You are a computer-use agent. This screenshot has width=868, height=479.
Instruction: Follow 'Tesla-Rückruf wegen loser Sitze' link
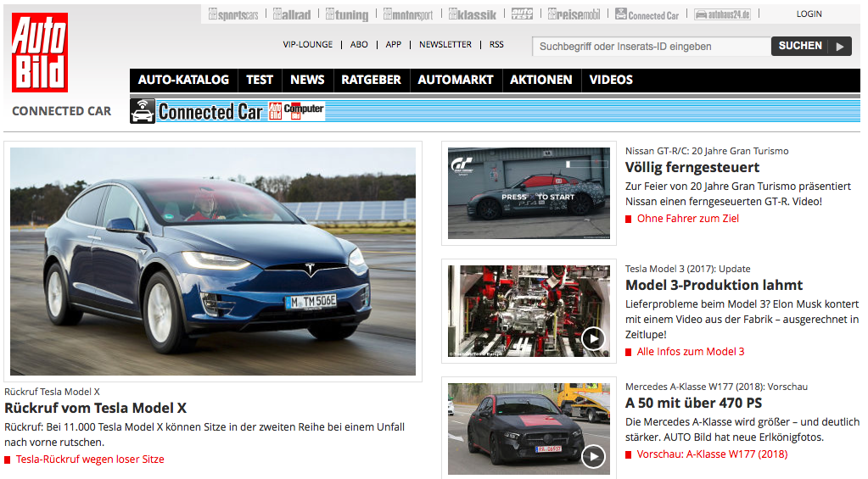click(90, 460)
